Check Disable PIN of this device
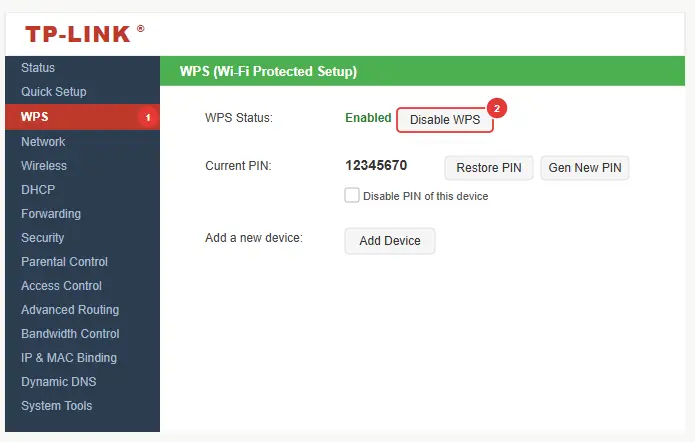 pyautogui.click(x=352, y=196)
